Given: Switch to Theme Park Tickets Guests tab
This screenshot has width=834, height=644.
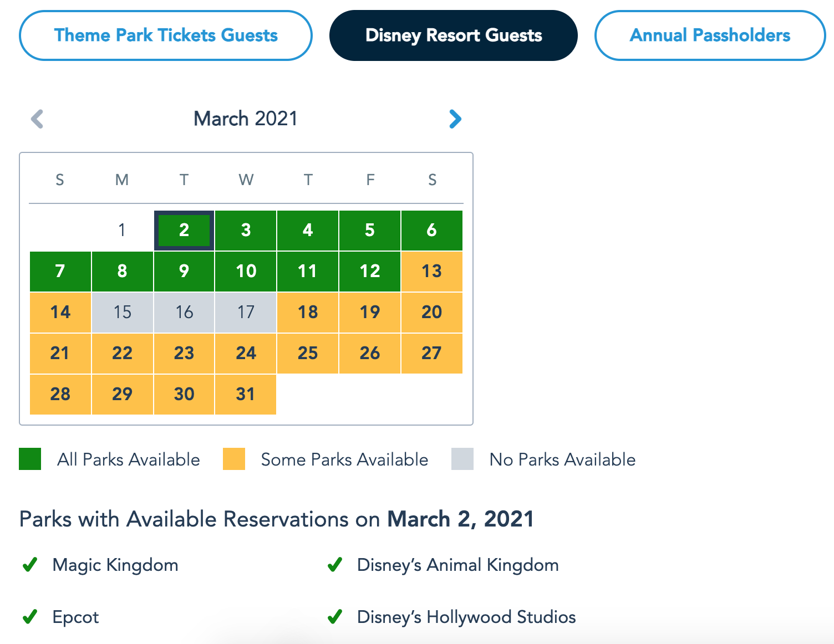Looking at the screenshot, I should click(166, 35).
